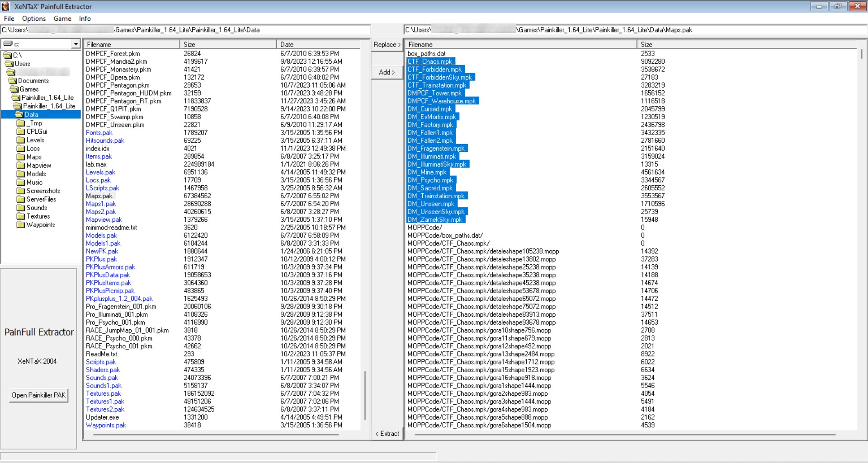Click the left directory path field
Image resolution: width=868 pixels, height=463 pixels.
pos(185,30)
